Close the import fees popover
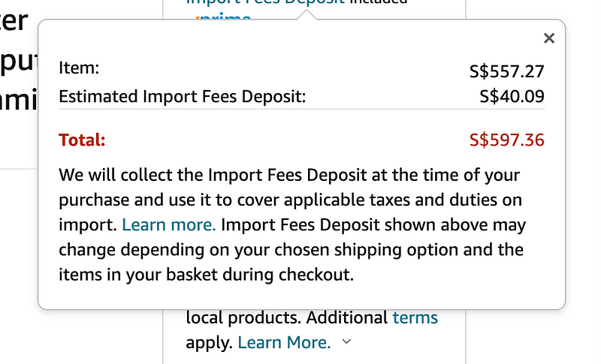The height and width of the screenshot is (364, 601). (x=549, y=38)
